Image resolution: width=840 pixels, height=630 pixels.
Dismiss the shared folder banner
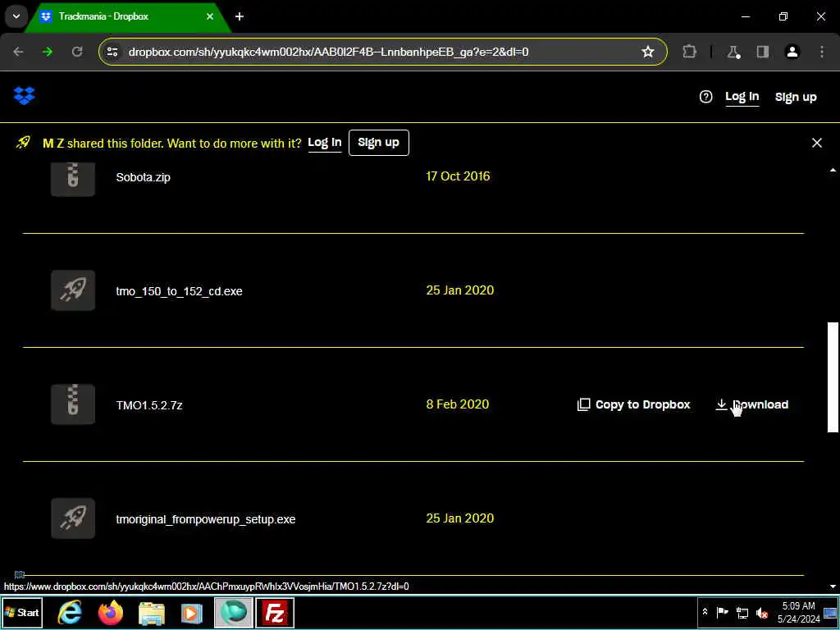(x=816, y=143)
